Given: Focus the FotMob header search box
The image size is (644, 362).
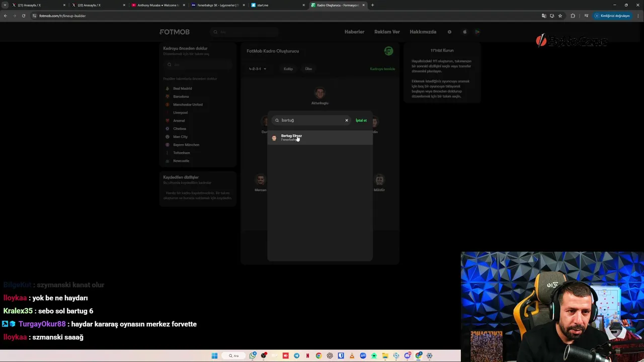Looking at the screenshot, I should coord(245,32).
